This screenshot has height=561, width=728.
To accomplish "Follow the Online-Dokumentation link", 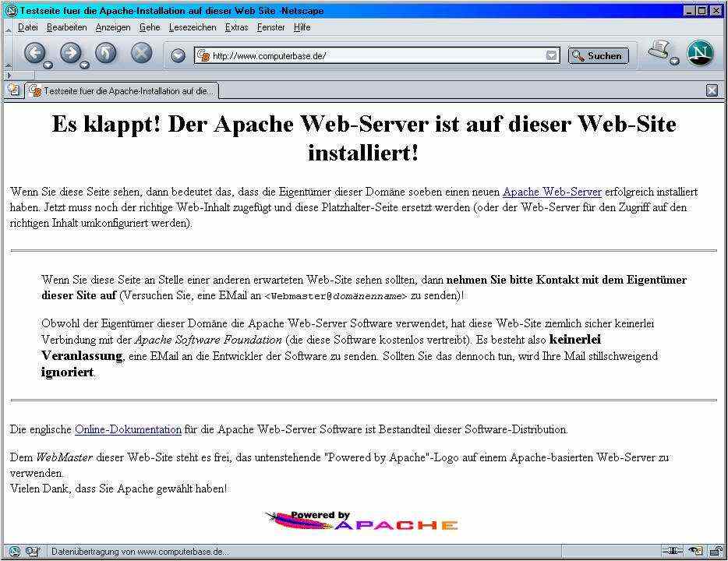I will 128,429.
